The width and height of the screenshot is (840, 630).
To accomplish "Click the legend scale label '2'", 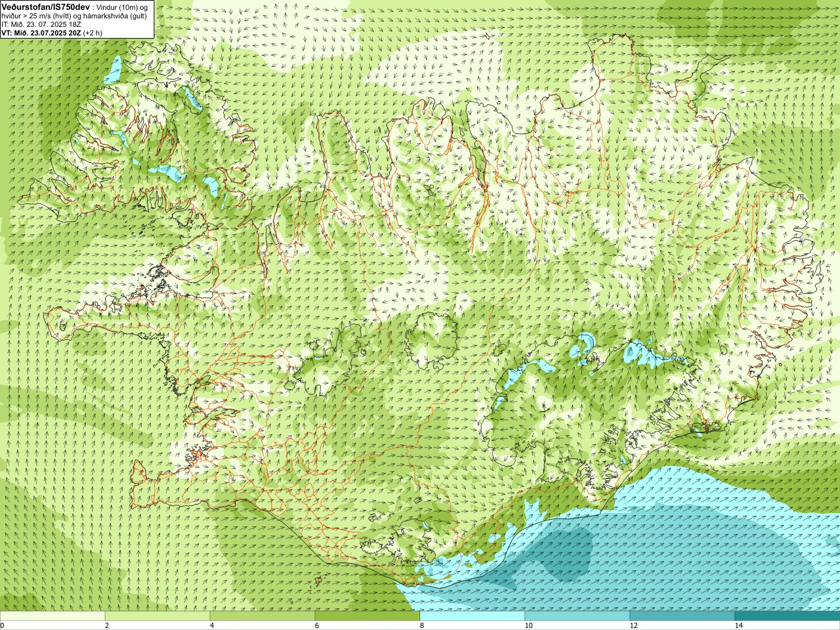I will pos(107,625).
